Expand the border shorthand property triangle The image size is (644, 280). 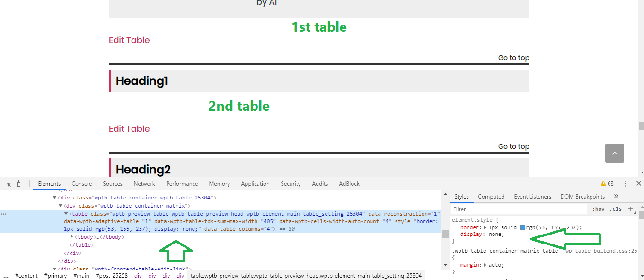(485, 228)
